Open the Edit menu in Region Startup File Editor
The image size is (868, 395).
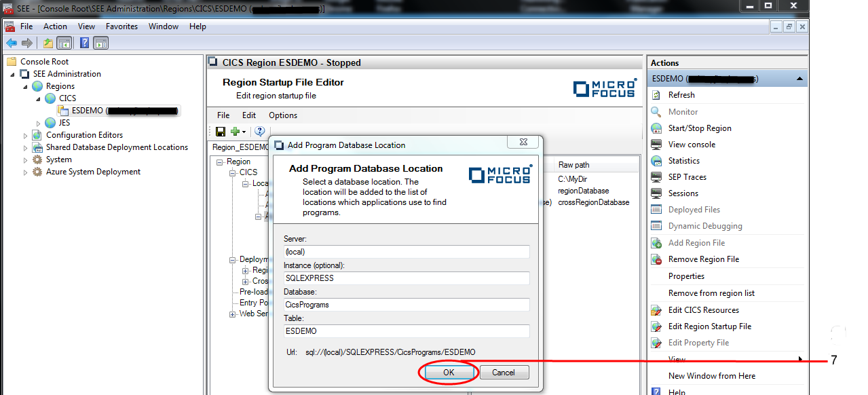[249, 115]
